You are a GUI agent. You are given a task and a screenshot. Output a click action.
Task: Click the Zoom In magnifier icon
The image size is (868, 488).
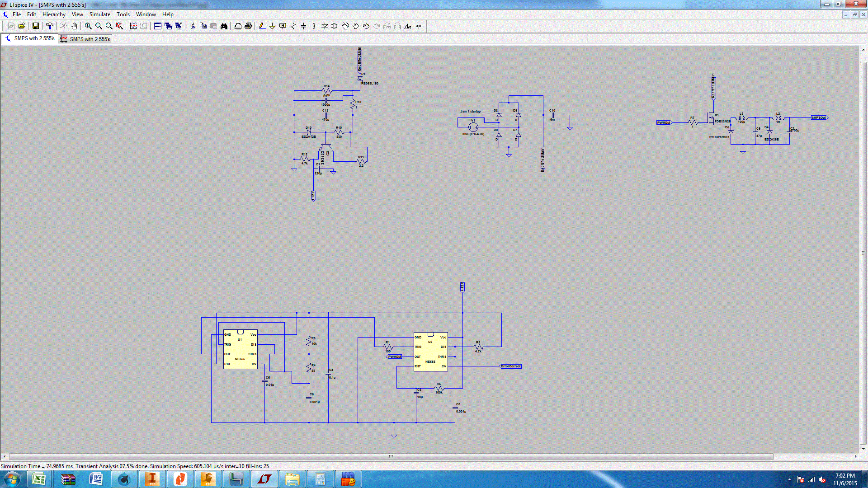coord(88,26)
